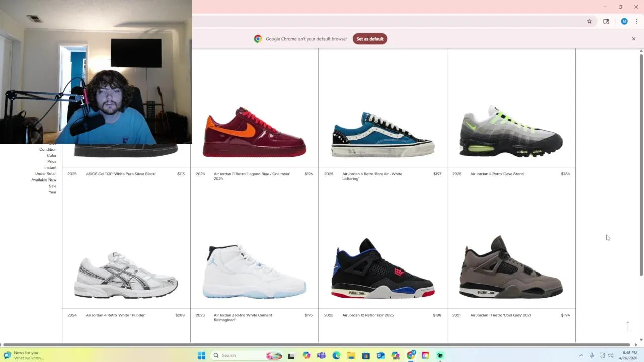Click the $195 price
The width and height of the screenshot is (644, 362).
pyautogui.click(x=309, y=315)
